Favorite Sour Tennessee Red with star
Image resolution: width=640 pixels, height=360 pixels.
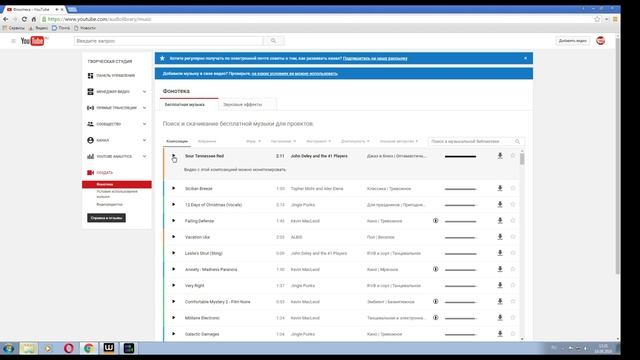pos(513,156)
